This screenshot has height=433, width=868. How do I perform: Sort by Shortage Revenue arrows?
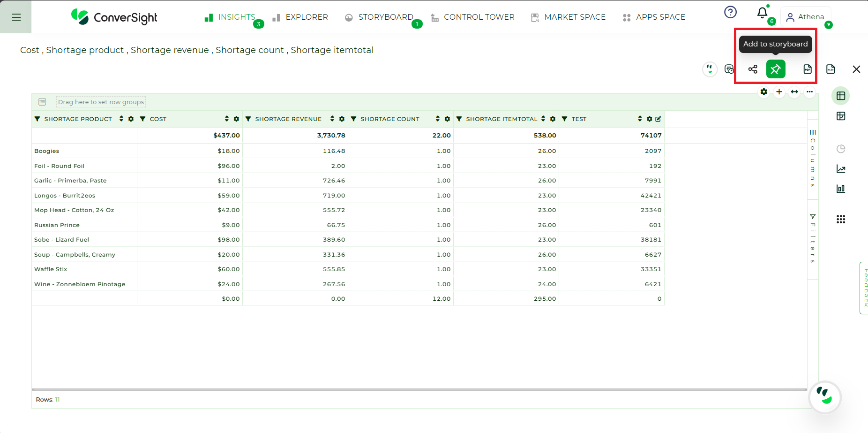(x=332, y=119)
